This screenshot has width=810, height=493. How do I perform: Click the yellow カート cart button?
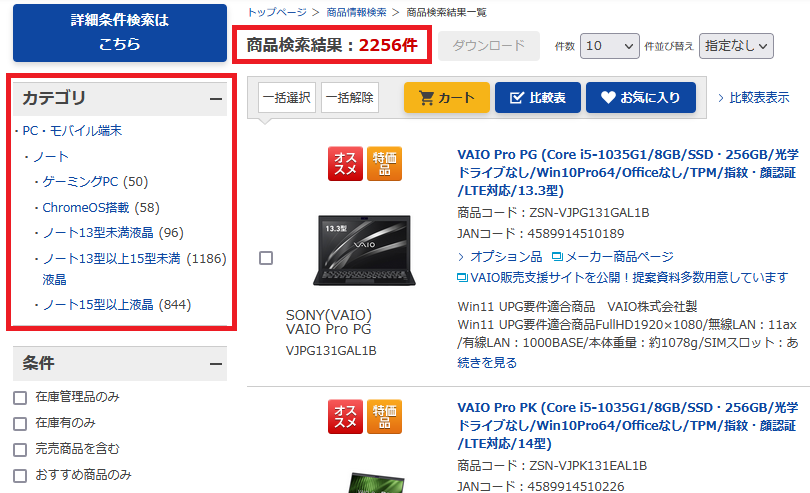(x=446, y=98)
